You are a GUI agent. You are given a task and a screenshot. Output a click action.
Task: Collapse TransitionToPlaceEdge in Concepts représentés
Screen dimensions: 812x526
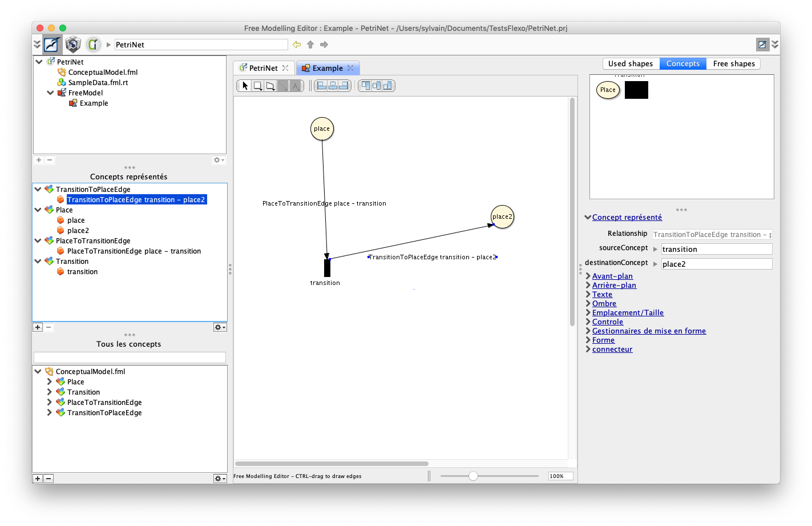[38, 189]
